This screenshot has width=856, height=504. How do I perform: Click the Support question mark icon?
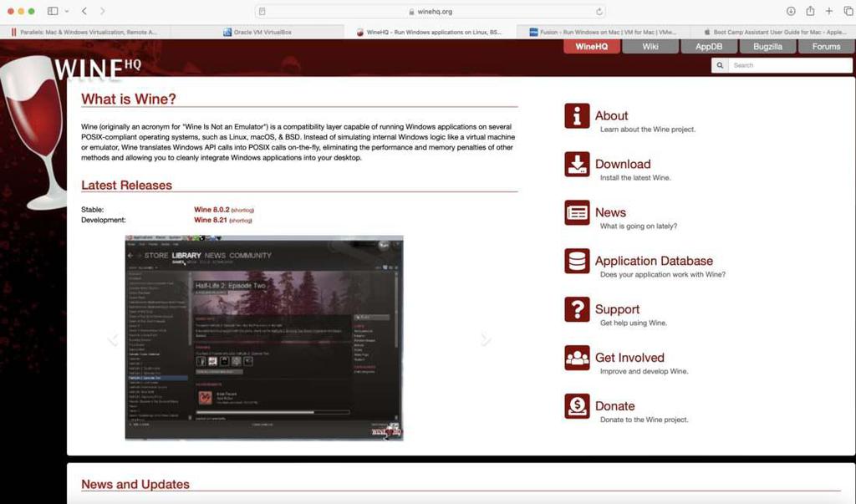pyautogui.click(x=577, y=309)
